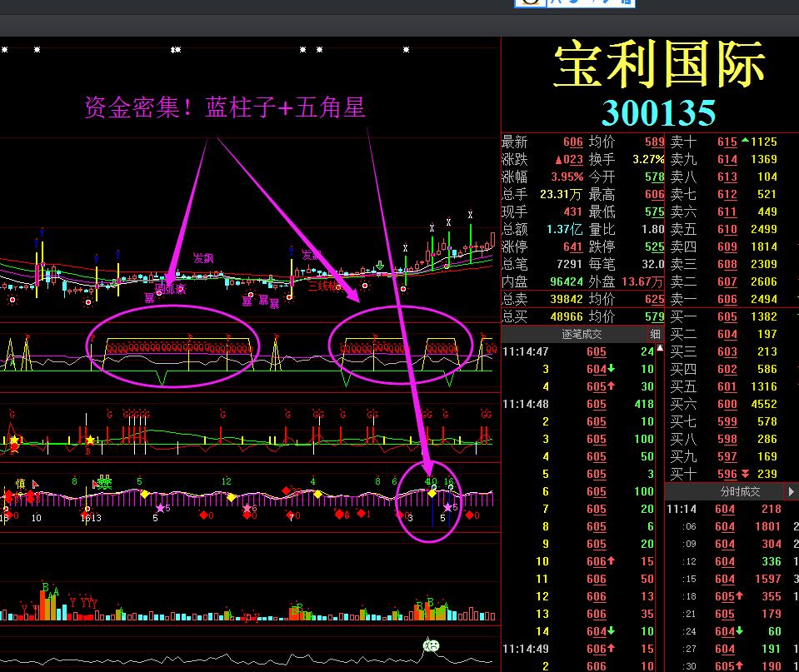The height and width of the screenshot is (672, 799).
Task: Click the 换手 value 3.27%
Action: [x=648, y=160]
